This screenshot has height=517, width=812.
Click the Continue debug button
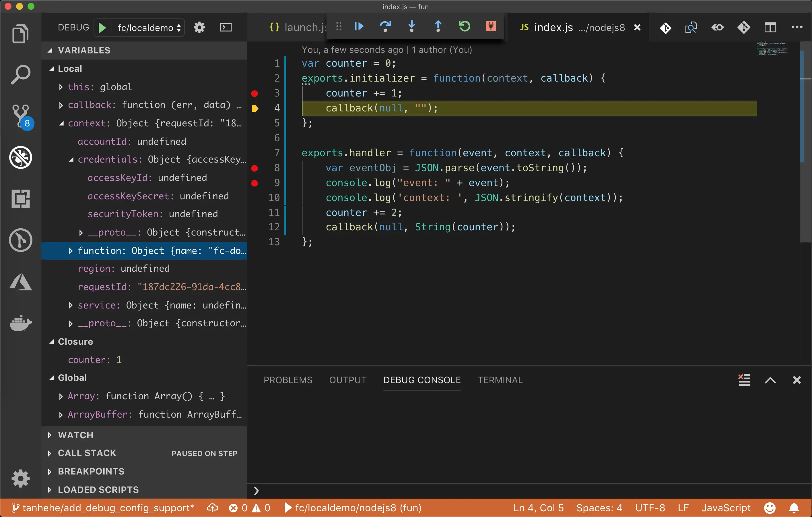(x=359, y=26)
